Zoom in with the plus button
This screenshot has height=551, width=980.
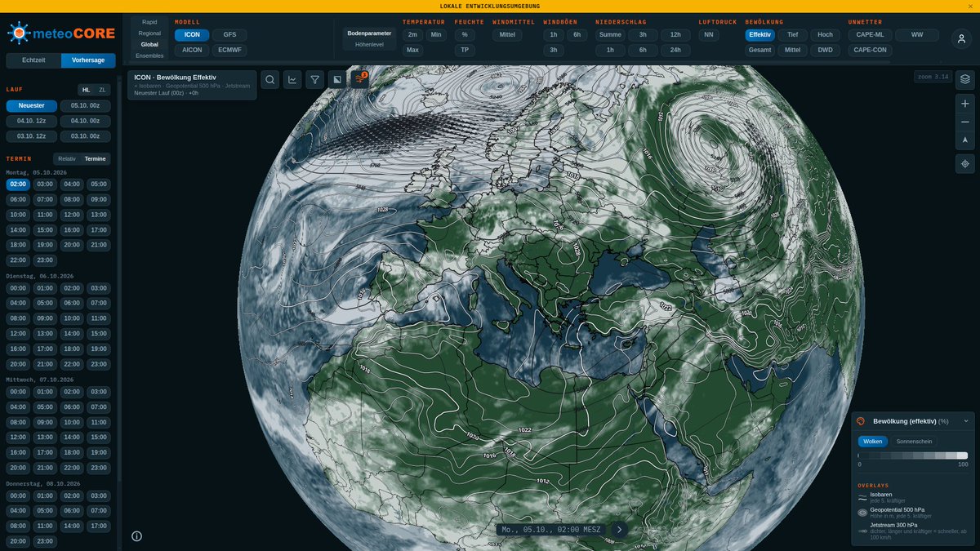coord(965,104)
